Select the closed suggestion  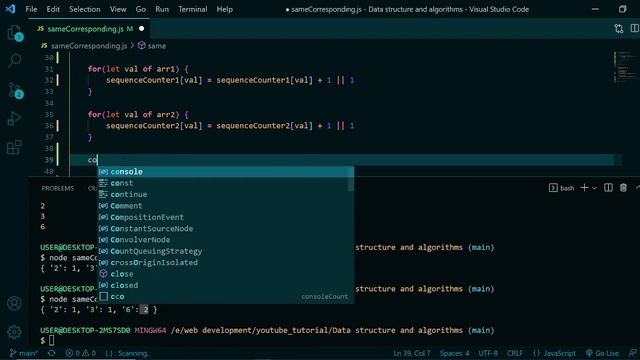pos(225,285)
